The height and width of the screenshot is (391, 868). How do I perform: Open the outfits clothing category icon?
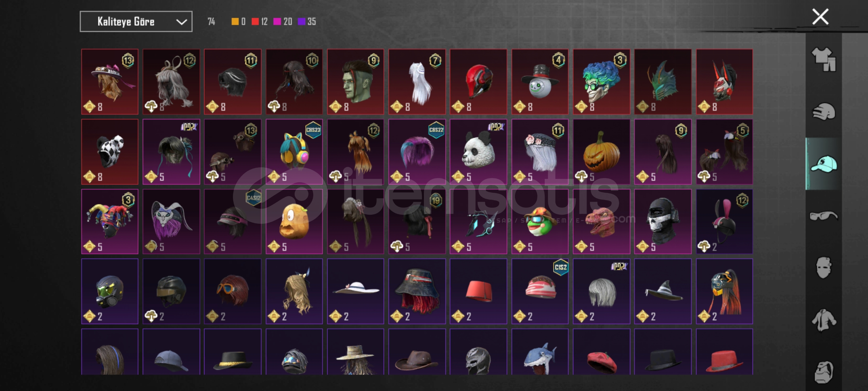click(824, 59)
